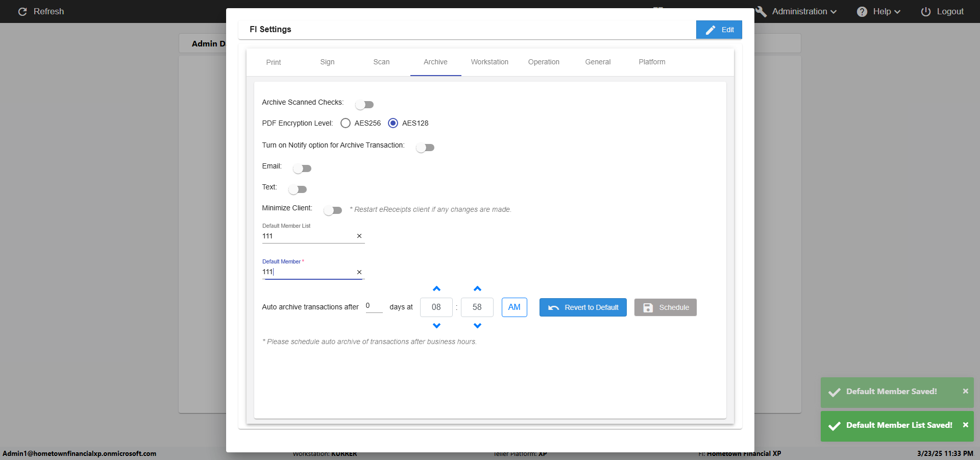980x460 pixels.
Task: Expand the Help menu chevron
Action: [x=897, y=12]
